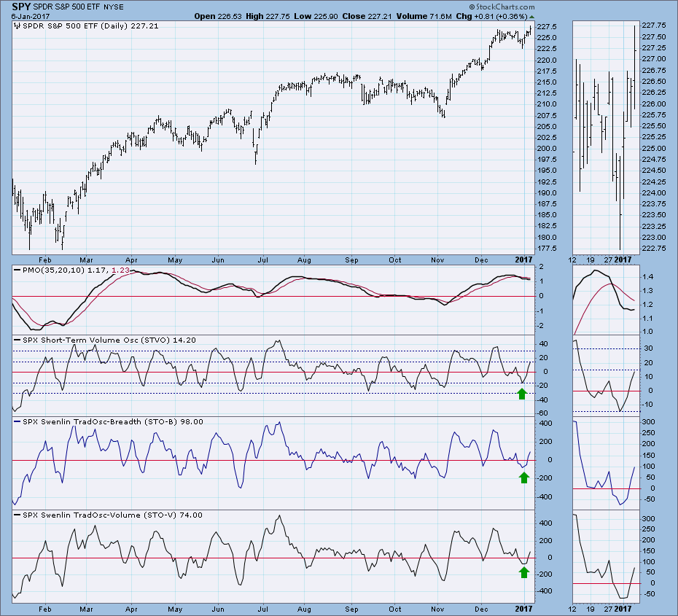
Task: Click the blue line marker before the STO-B legend
Action: click(x=17, y=421)
